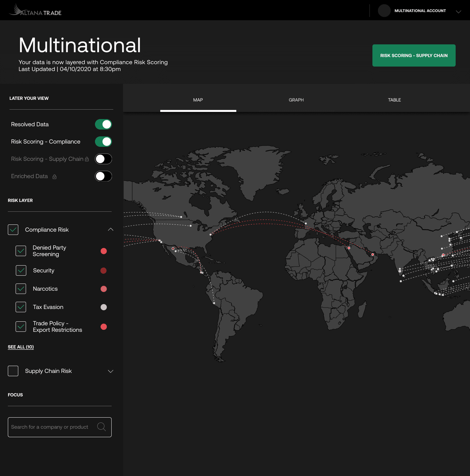
Task: Click Risk Scoring - Supply Chain green button
Action: [414, 55]
